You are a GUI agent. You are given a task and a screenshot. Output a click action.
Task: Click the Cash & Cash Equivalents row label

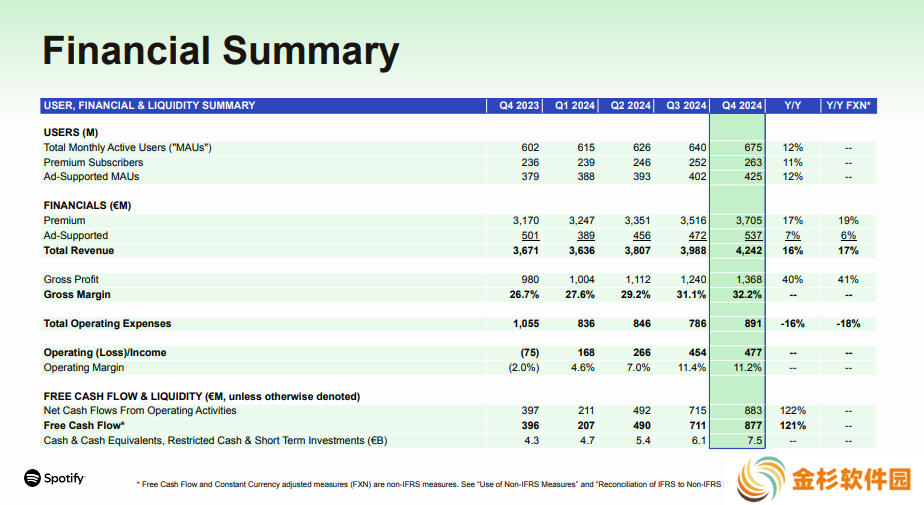click(215, 440)
